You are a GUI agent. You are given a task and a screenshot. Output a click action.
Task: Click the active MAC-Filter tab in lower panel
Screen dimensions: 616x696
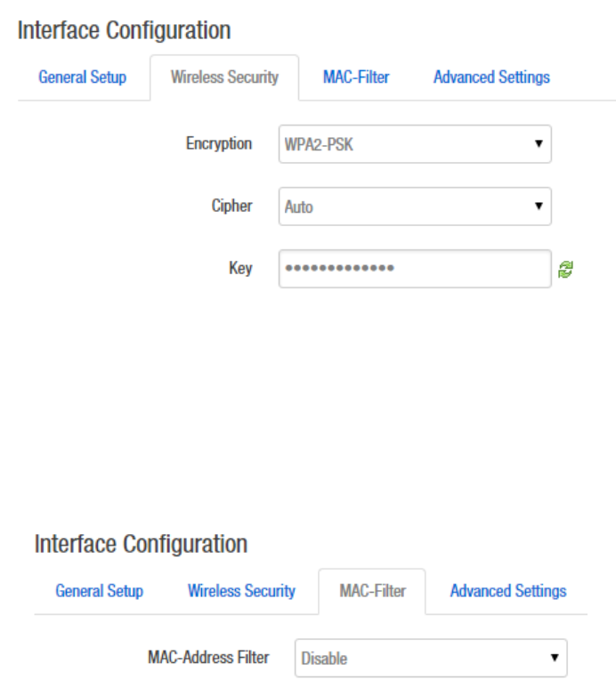[x=372, y=591]
